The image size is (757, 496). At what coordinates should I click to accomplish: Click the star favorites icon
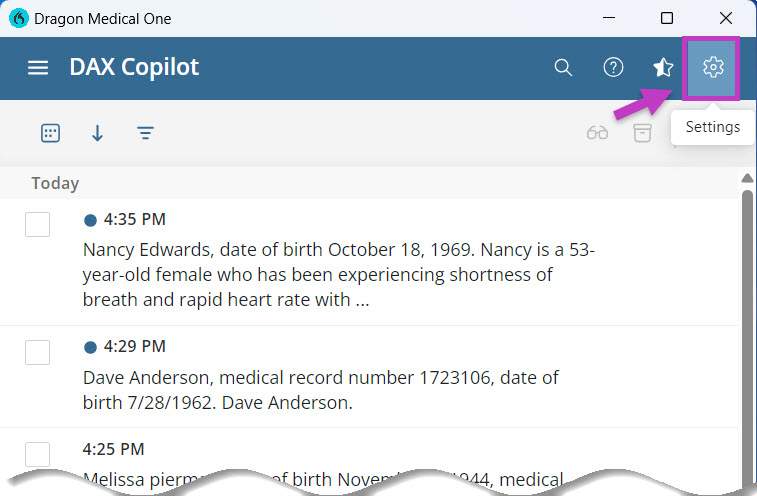663,68
